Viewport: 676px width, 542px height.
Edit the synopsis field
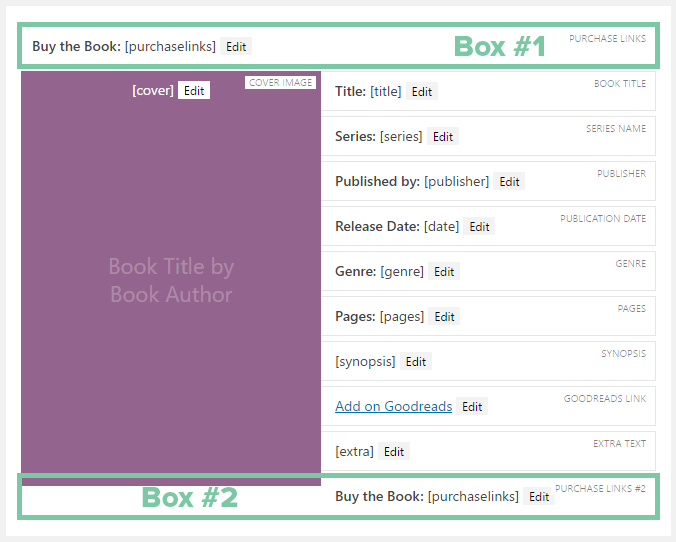coord(416,362)
